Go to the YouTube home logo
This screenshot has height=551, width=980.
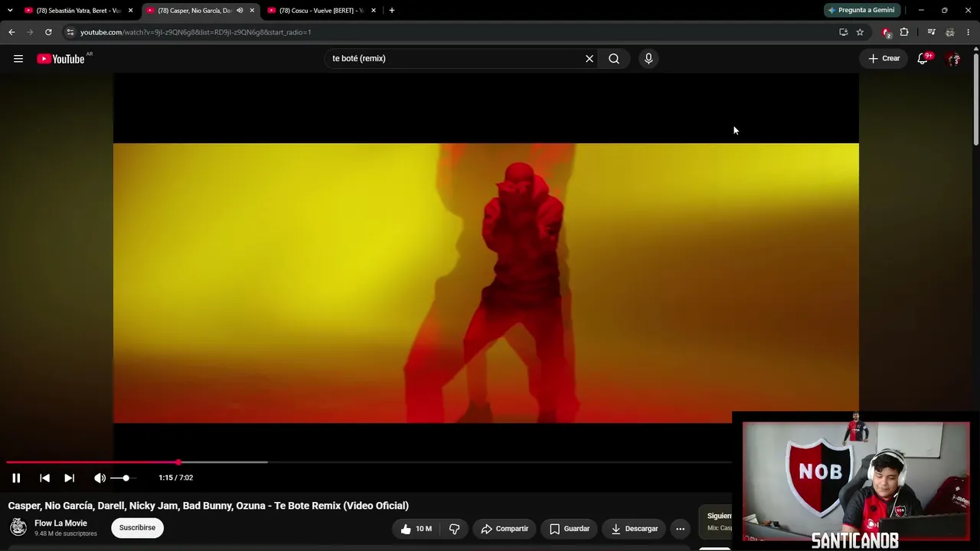(60, 59)
